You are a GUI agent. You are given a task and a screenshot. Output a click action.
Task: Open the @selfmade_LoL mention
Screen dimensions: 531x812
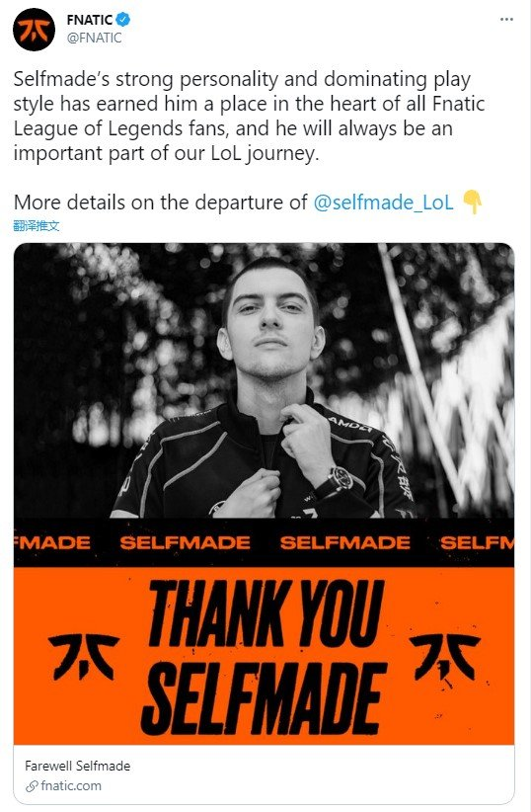click(384, 202)
